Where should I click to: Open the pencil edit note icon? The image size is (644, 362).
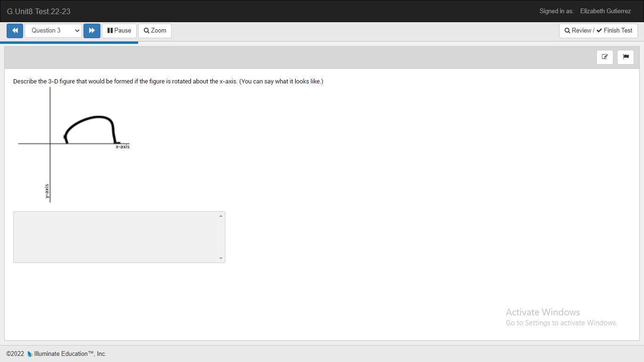[x=604, y=57]
